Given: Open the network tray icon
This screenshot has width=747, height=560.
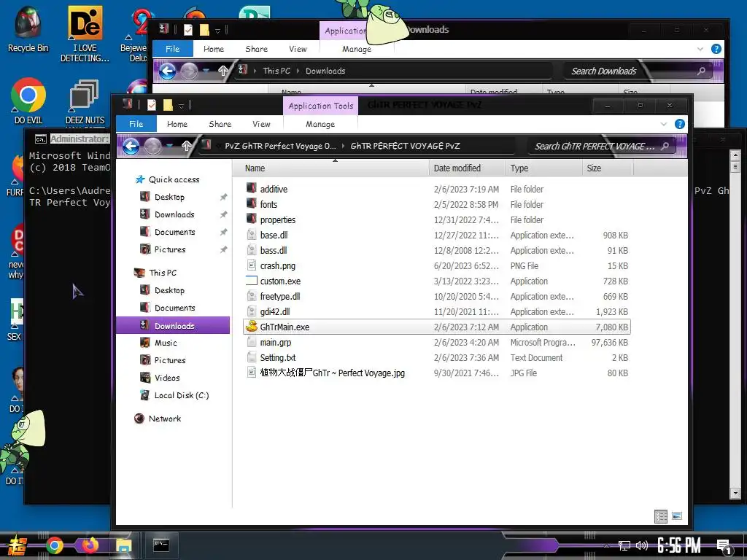Looking at the screenshot, I should click(624, 545).
